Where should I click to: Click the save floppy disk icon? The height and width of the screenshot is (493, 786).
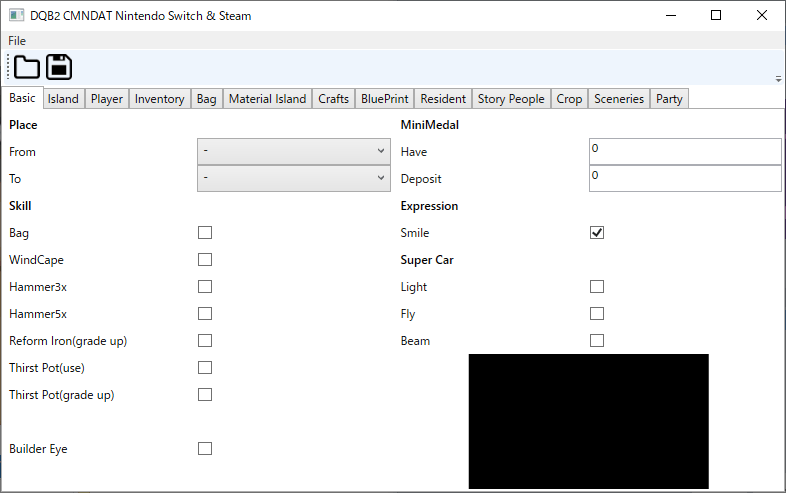pyautogui.click(x=59, y=67)
